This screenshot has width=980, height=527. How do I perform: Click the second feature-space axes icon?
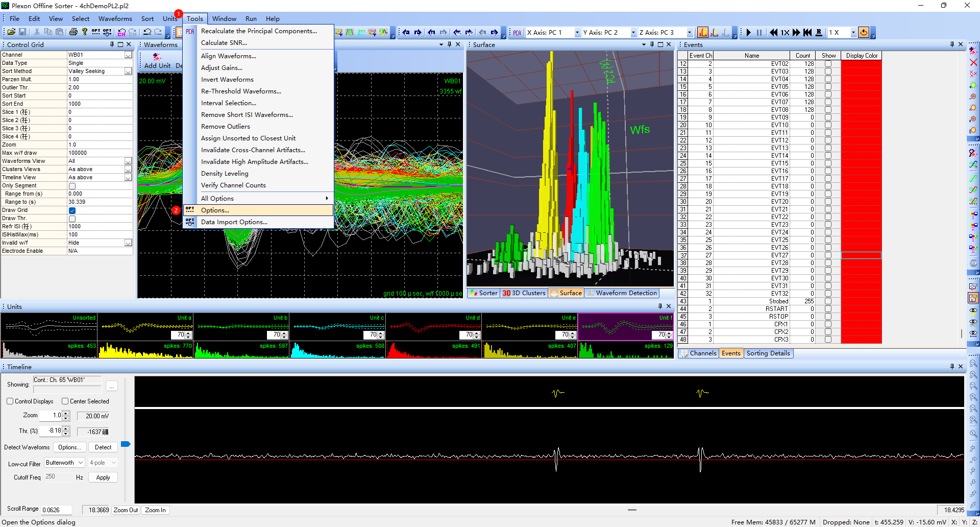click(x=715, y=33)
